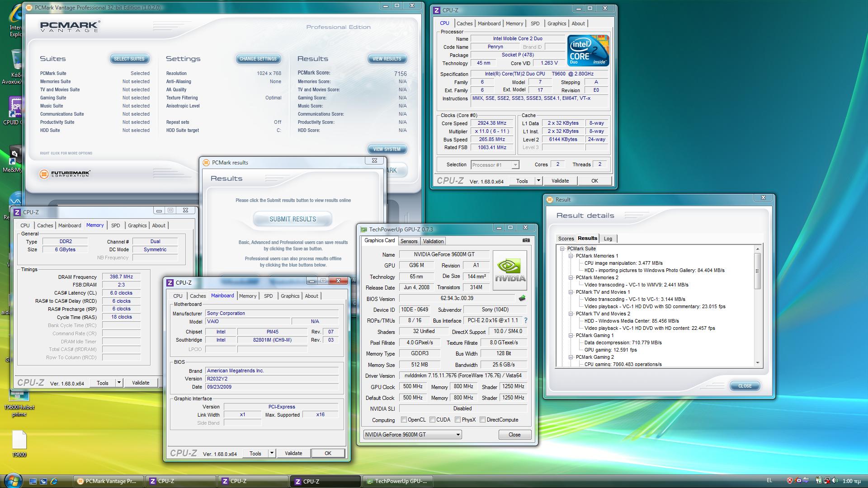868x488 pixels.
Task: Click the GPU-Z screenshot camera icon
Action: tap(526, 240)
